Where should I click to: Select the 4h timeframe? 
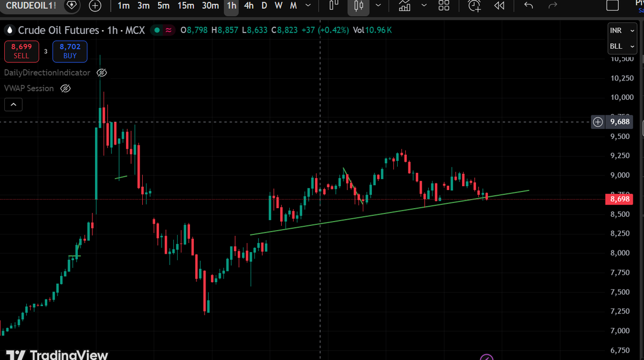pyautogui.click(x=248, y=5)
